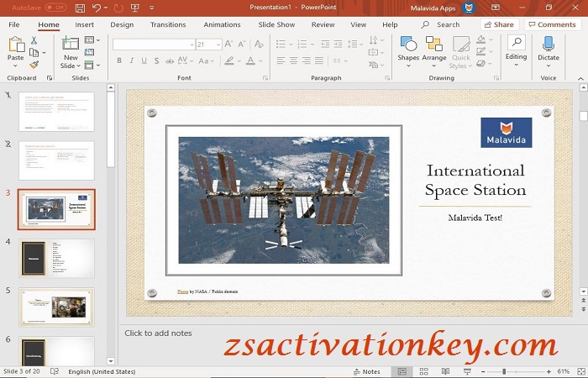Align text left
Image resolution: width=588 pixels, height=378 pixels.
281,60
